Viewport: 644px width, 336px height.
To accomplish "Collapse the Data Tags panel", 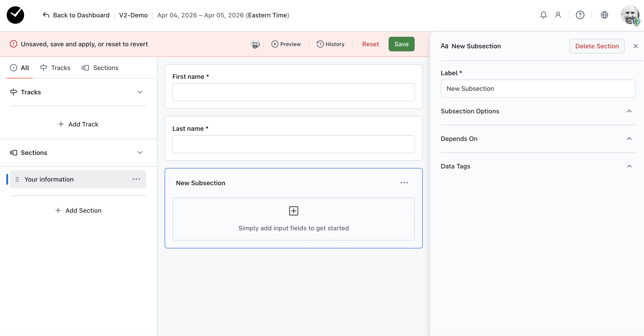I will point(629,166).
